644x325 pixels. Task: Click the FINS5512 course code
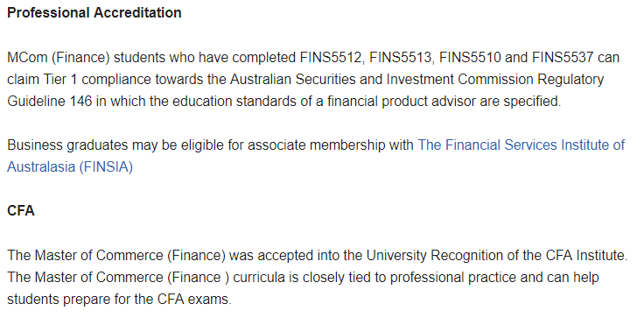[x=332, y=57]
